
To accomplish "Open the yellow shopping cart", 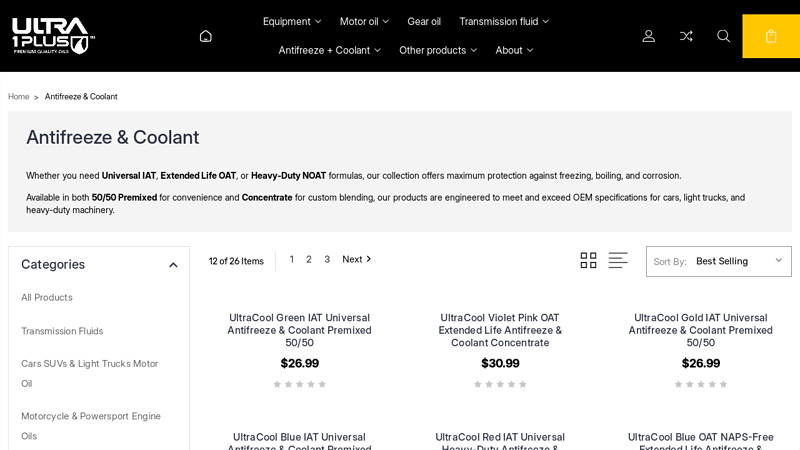I will 771,36.
